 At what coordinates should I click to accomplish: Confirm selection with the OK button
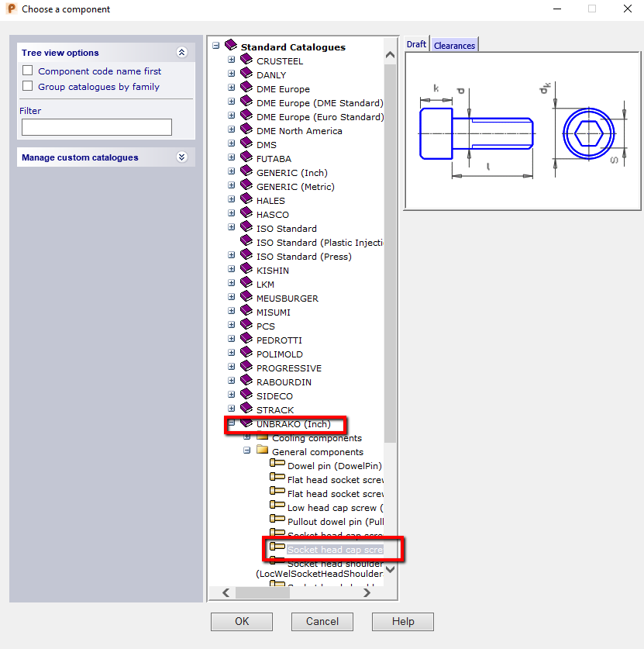(241, 621)
